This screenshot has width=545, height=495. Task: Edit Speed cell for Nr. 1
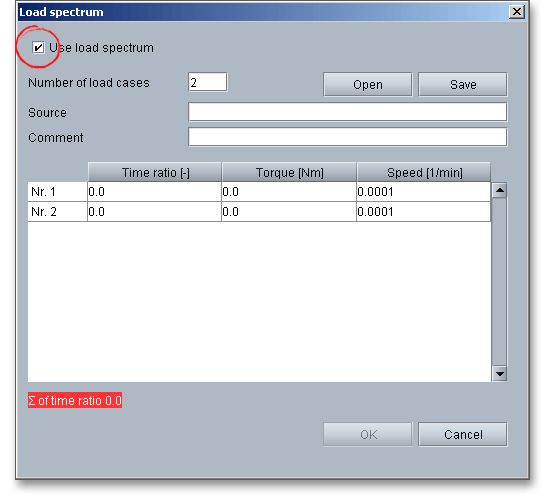424,192
